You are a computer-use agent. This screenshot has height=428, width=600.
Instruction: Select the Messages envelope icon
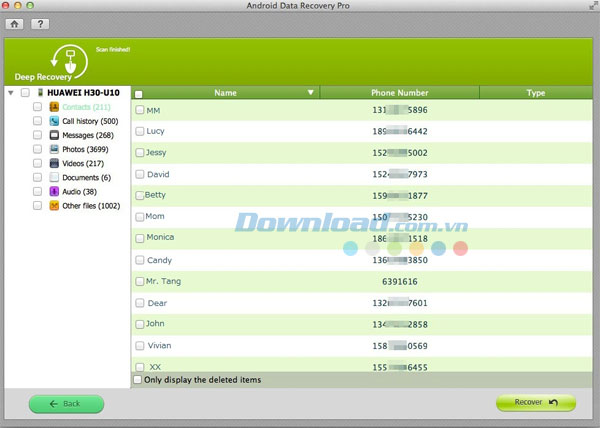pyautogui.click(x=54, y=135)
